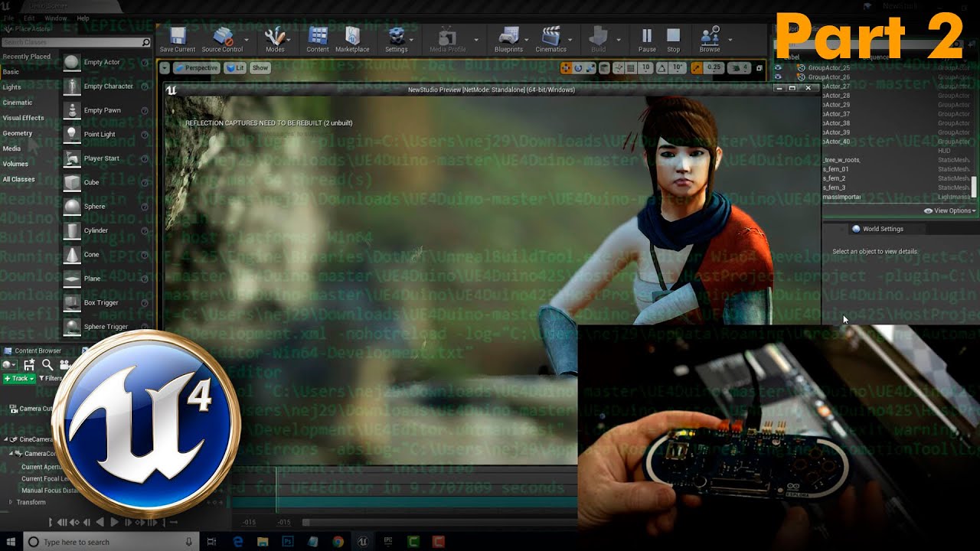Stop the running preview
980x551 pixels.
pyautogui.click(x=673, y=39)
